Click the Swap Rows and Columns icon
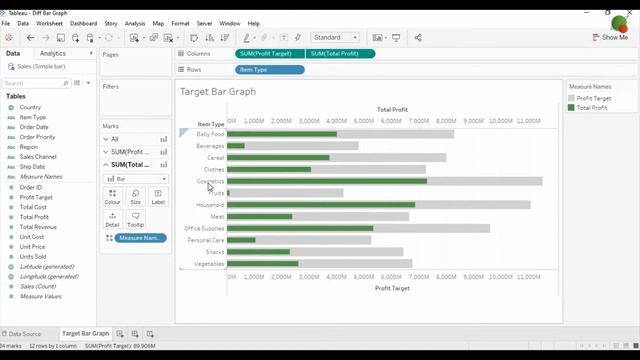Viewport: 640px width, 360px height. pos(194,38)
